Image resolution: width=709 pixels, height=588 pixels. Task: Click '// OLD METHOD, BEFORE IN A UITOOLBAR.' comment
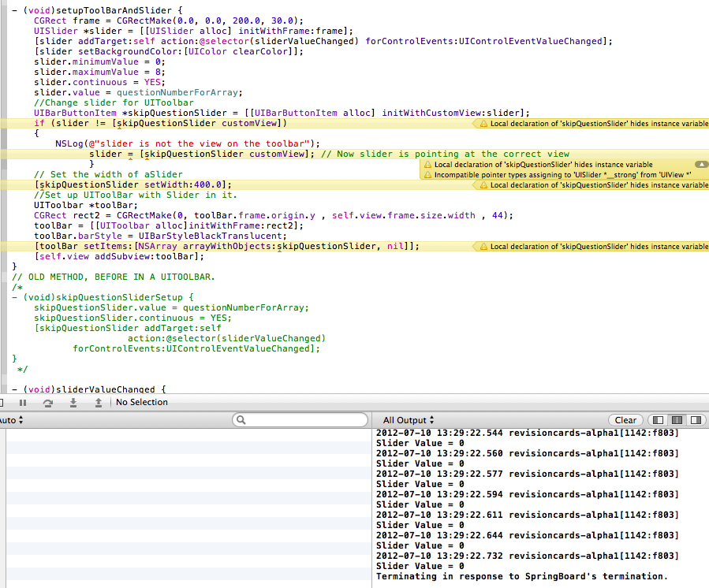[114, 277]
